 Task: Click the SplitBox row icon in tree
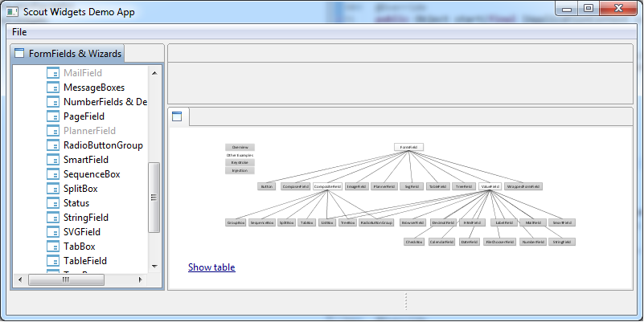(53, 189)
